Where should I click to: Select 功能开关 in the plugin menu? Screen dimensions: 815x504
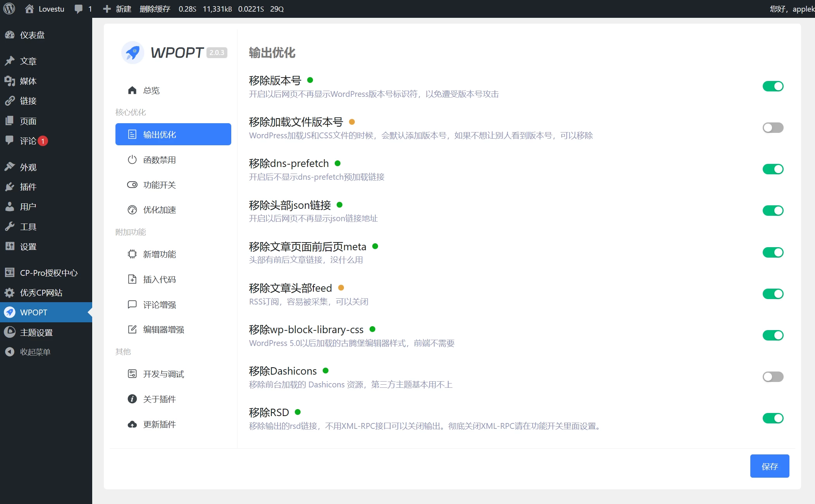coord(159,185)
